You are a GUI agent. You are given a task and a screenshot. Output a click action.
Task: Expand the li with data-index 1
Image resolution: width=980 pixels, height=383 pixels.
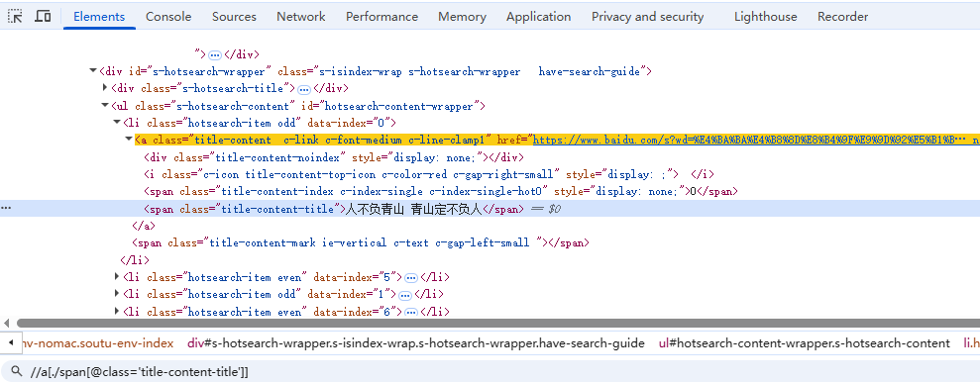pyautogui.click(x=117, y=293)
